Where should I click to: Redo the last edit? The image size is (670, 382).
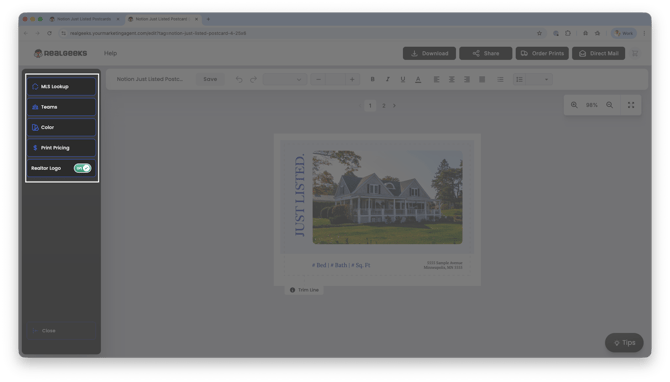coord(253,79)
